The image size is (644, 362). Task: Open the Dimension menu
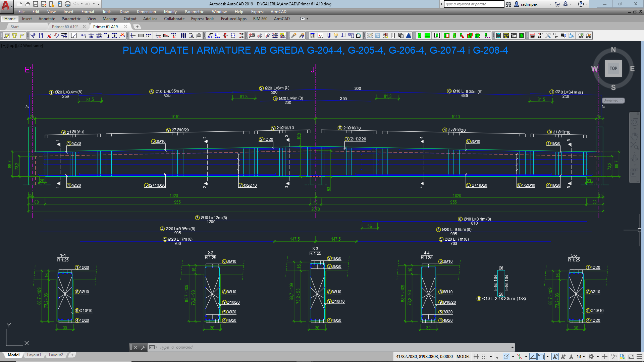(x=146, y=12)
